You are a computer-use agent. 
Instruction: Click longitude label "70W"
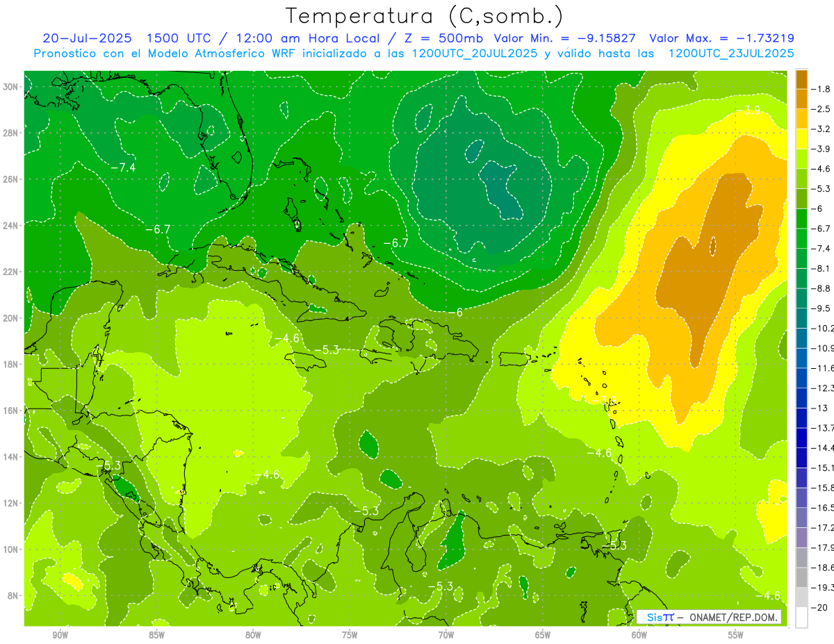coord(446,635)
